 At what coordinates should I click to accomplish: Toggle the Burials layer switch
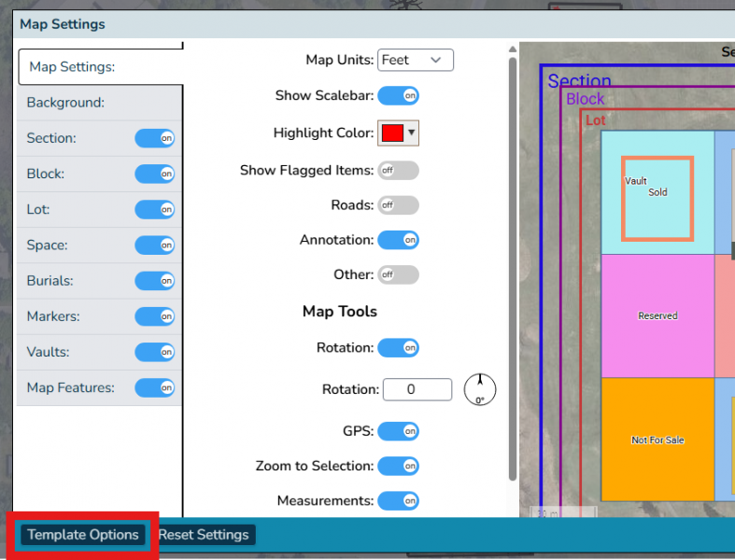(x=155, y=281)
